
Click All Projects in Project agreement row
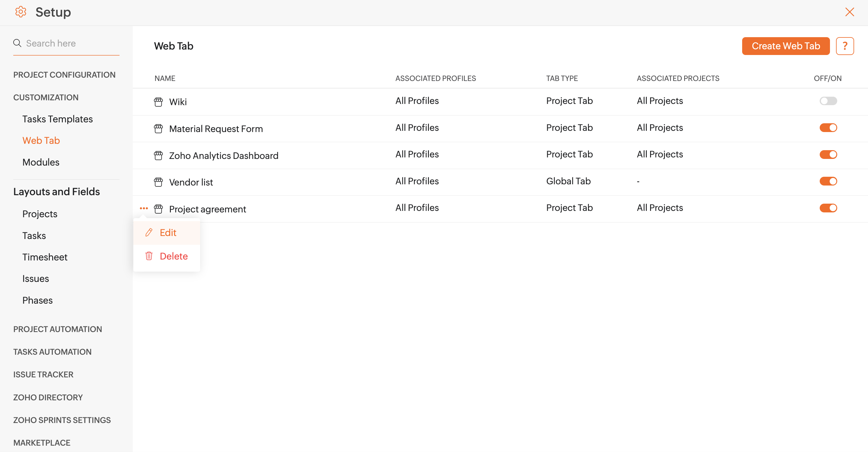point(660,208)
